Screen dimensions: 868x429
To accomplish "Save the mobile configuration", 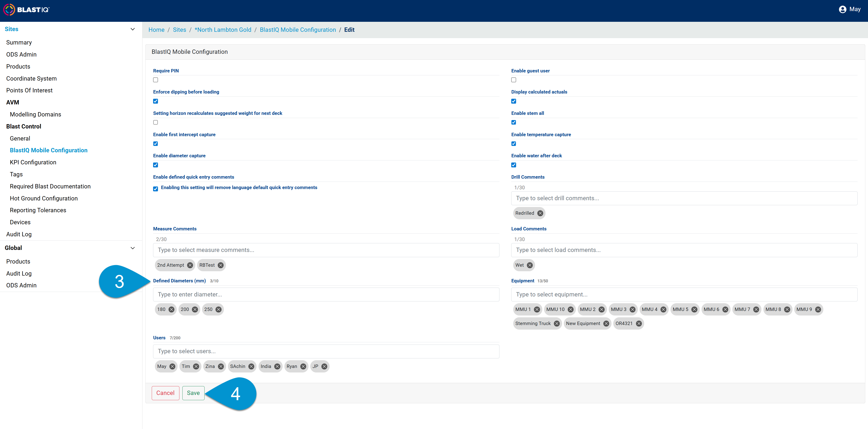I will [193, 393].
